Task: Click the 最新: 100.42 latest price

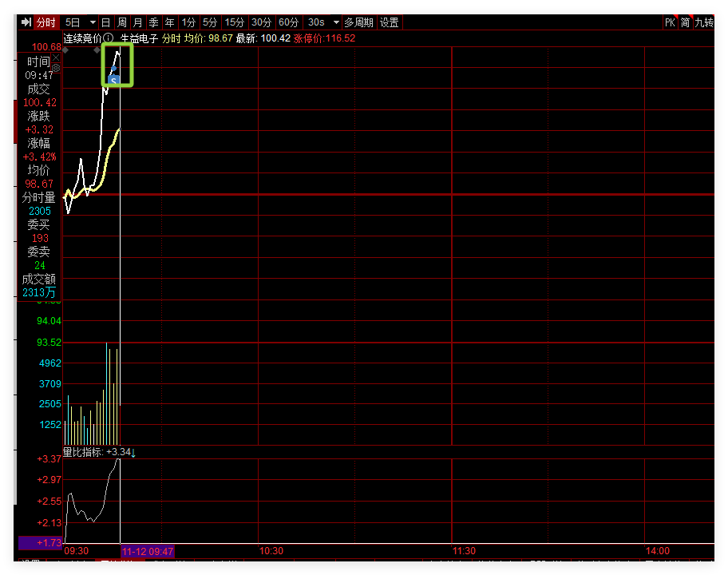Action: [263, 38]
